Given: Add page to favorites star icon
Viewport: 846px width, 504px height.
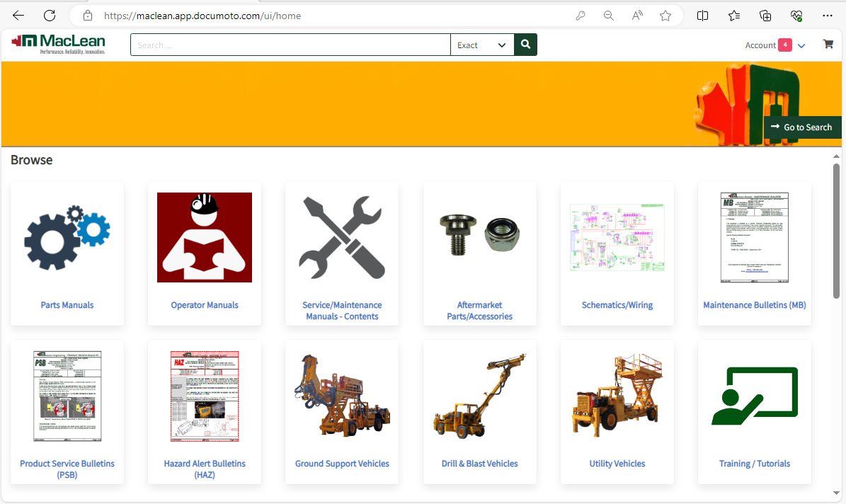Looking at the screenshot, I should pos(665,16).
